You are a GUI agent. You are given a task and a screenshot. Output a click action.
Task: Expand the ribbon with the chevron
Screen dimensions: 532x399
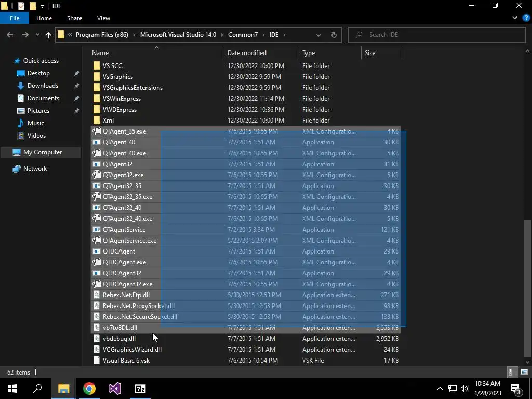click(515, 18)
